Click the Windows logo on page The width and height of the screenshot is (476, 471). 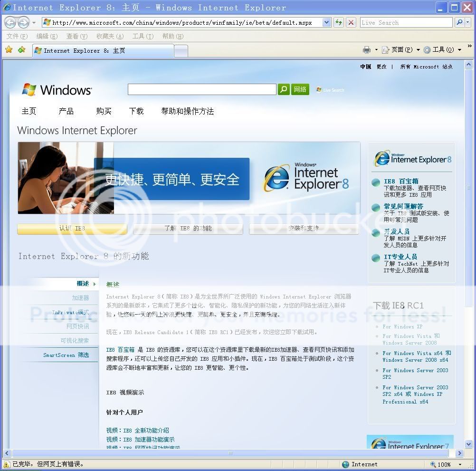tap(57, 90)
